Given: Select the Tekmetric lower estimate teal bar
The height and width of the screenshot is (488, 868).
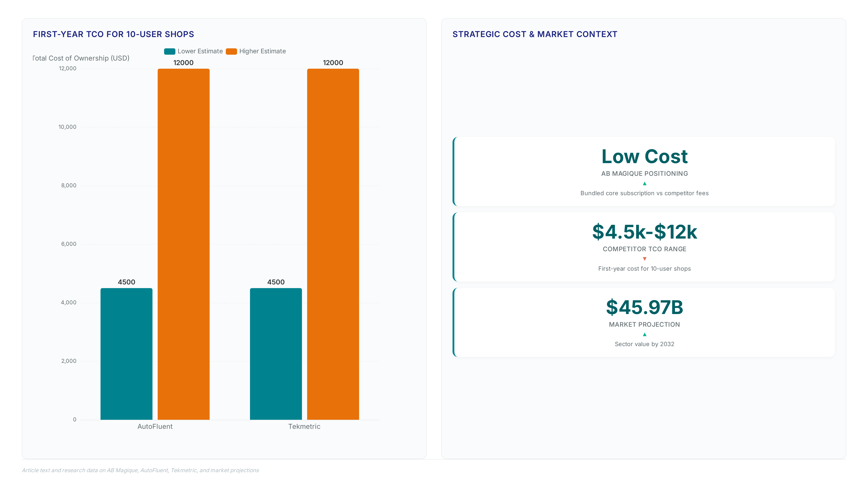Looking at the screenshot, I should point(276,354).
